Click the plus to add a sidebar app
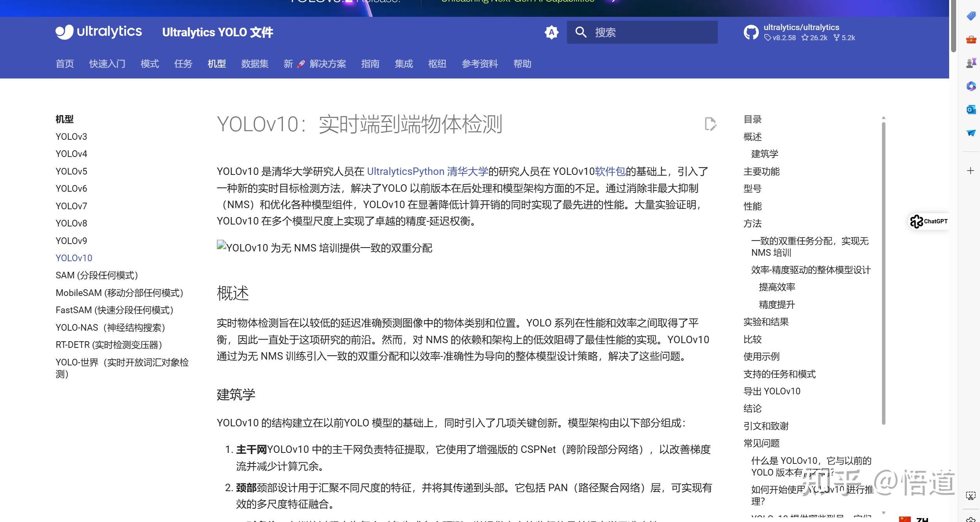The image size is (980, 522). tap(971, 170)
